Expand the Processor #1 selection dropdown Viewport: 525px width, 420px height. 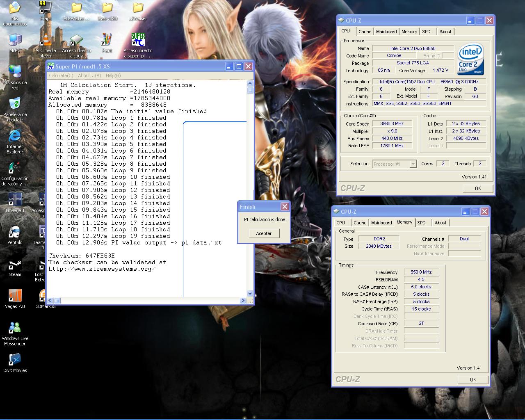pos(413,164)
